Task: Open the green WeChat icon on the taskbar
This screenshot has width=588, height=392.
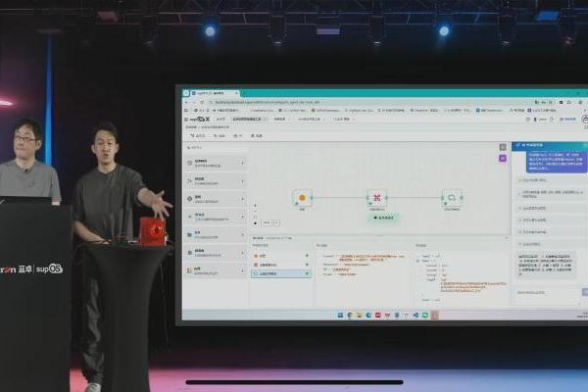Action: coord(425,316)
